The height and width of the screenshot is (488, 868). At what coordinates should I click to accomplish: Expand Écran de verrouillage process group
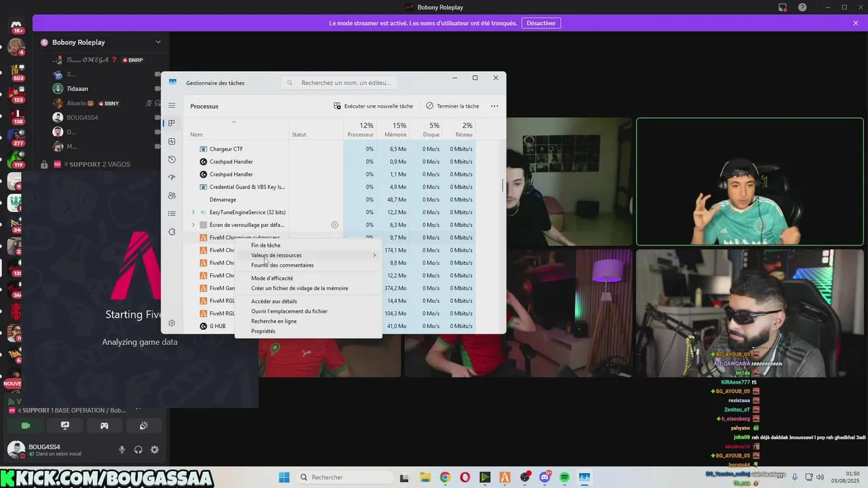[193, 225]
